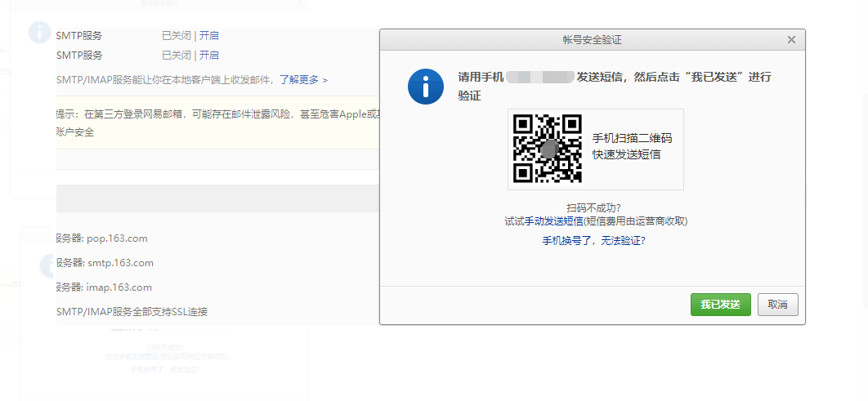The height and width of the screenshot is (401, 868).
Task: Click the 取消 button in dialog
Action: coord(778,305)
